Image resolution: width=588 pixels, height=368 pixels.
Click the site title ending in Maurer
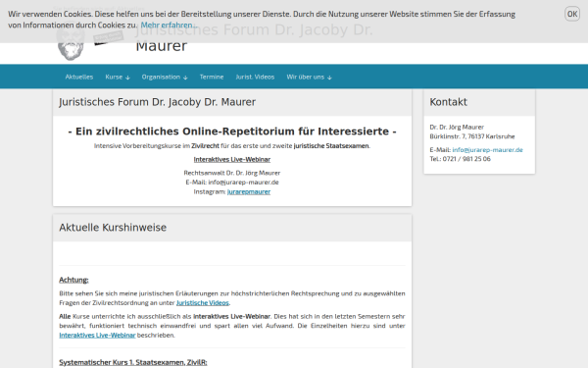[254, 37]
